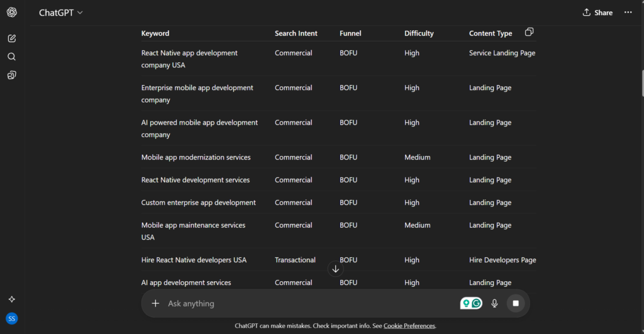This screenshot has width=644, height=334.
Task: Click High difficulty in Custom enterprise row
Action: tap(411, 203)
